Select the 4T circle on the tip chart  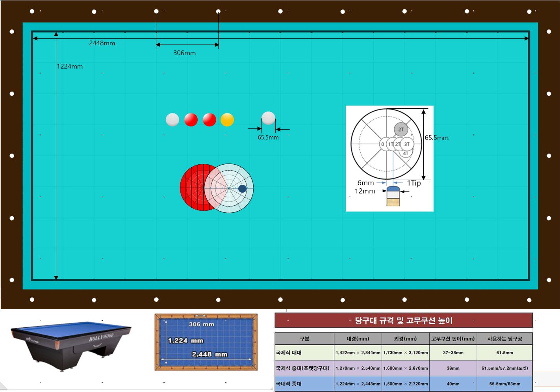[x=406, y=154]
